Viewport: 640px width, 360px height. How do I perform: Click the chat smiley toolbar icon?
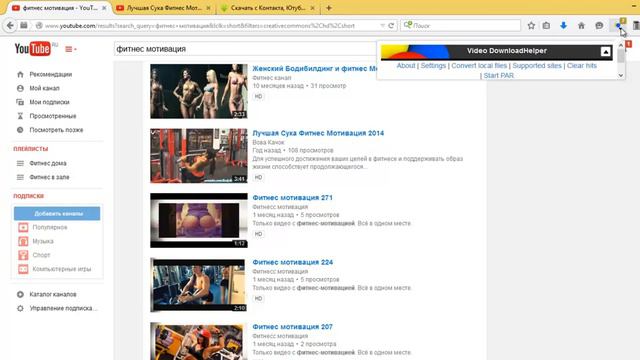pyautogui.click(x=599, y=25)
